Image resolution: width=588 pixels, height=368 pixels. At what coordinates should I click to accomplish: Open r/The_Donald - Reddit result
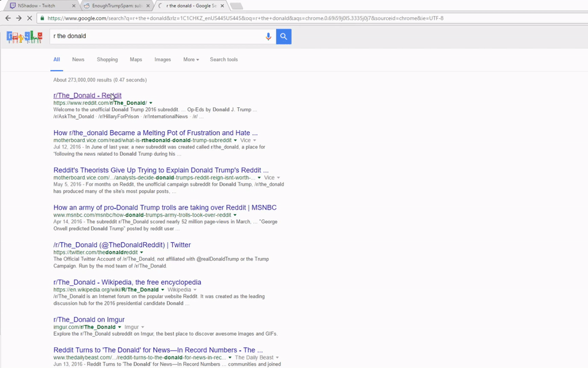tap(88, 96)
